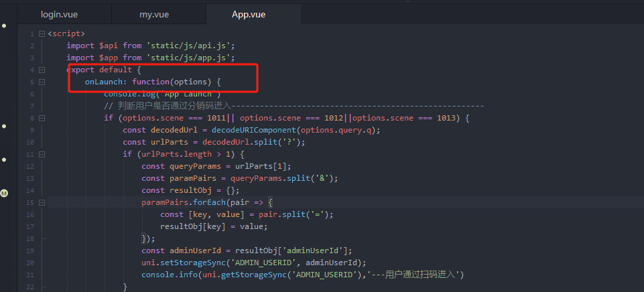Click line number 21 in the gutter
Image resolution: width=644 pixels, height=292 pixels.
tap(31, 275)
